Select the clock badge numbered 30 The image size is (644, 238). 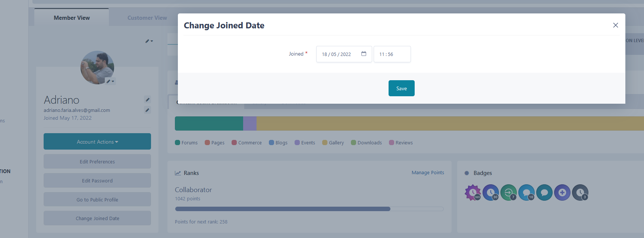[x=490, y=192]
